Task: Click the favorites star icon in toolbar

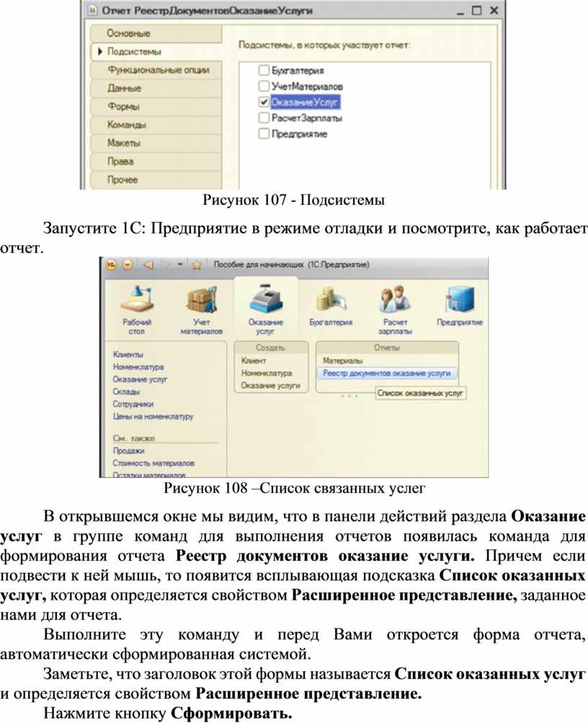Action: (x=196, y=265)
